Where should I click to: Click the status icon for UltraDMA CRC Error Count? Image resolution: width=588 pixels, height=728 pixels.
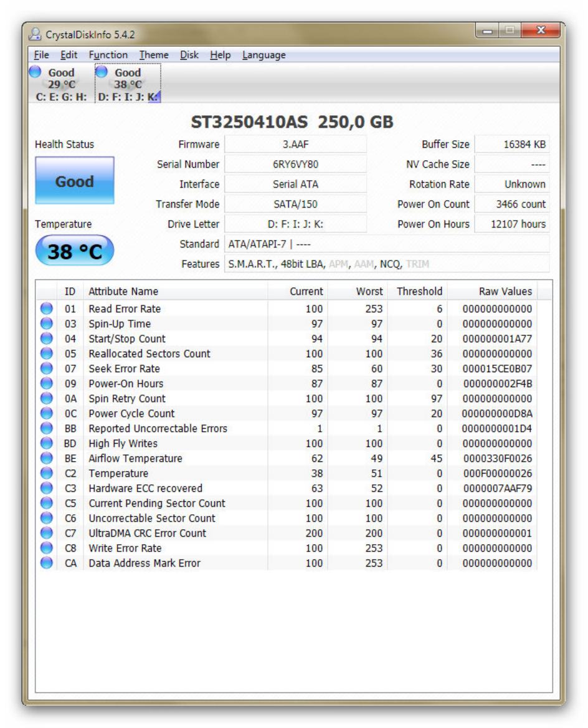coord(47,532)
